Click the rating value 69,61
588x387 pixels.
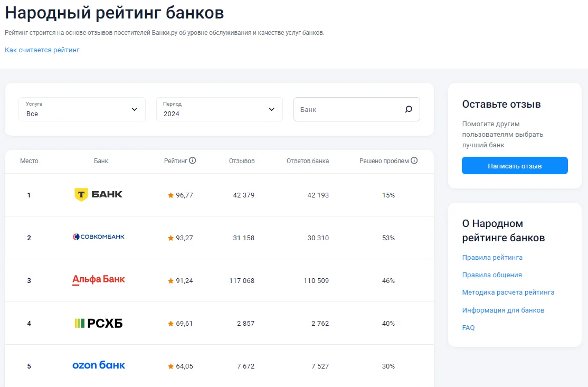point(184,323)
